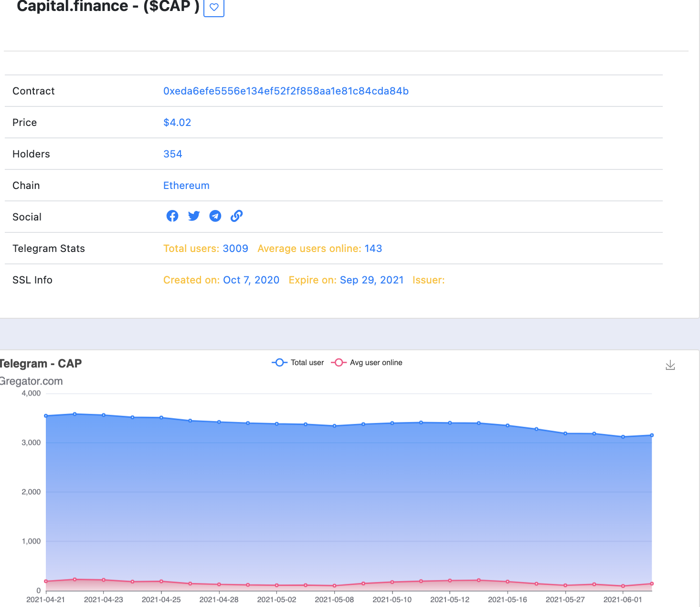Download the Telegram chart image

(x=670, y=365)
